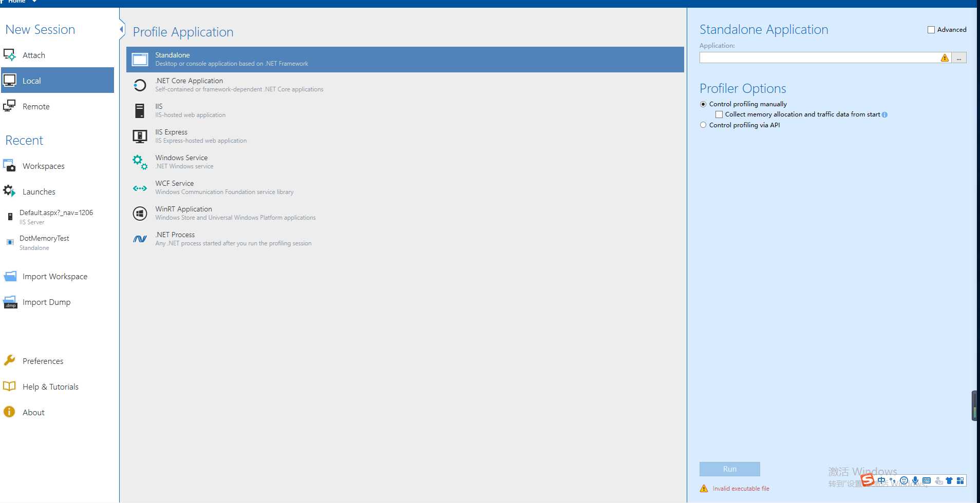Viewport: 980px width, 503px height.
Task: Open recent Workspaces list
Action: pos(58,166)
